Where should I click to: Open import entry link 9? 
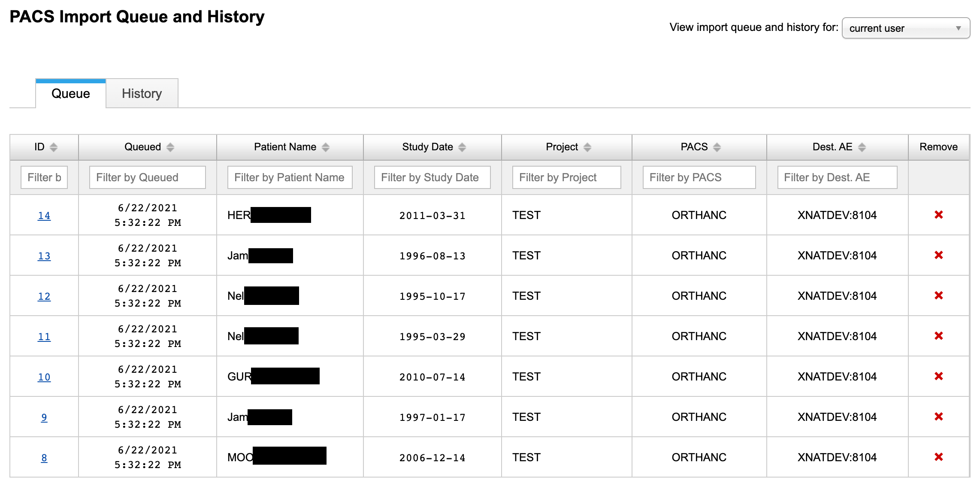(x=44, y=417)
